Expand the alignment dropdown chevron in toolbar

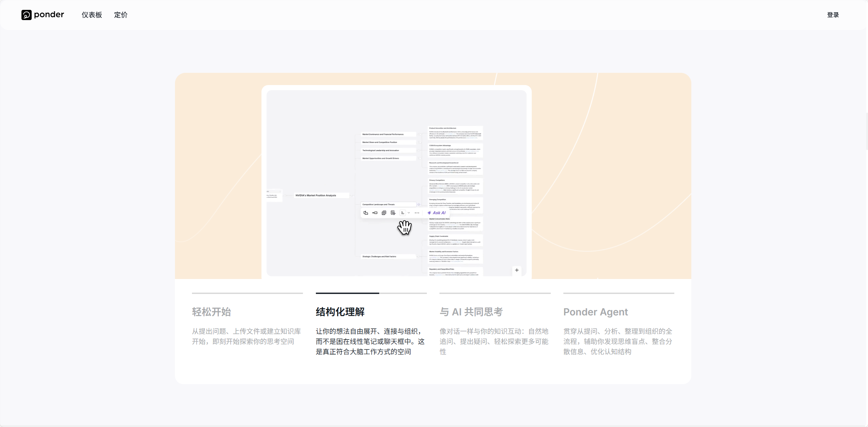point(409,213)
